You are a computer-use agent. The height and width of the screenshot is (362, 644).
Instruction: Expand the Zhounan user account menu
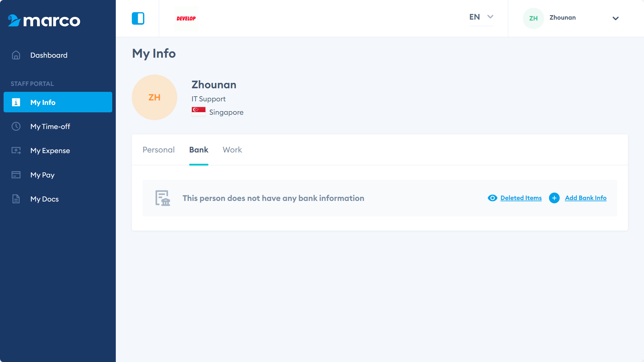615,18
